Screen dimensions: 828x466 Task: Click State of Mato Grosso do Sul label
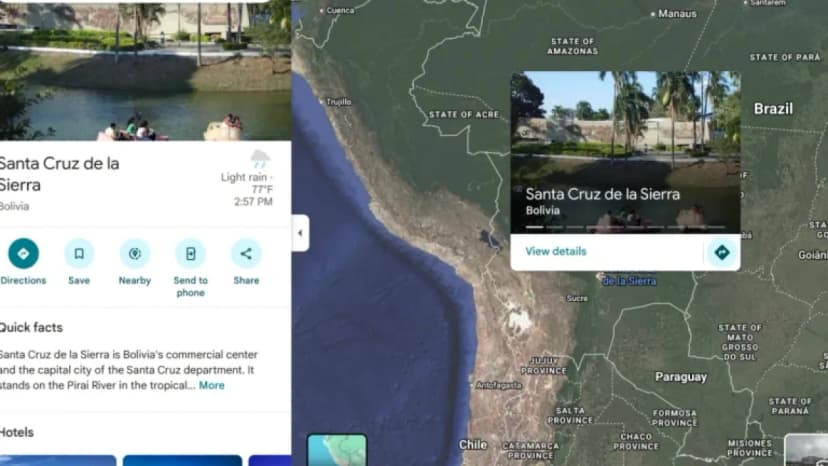(740, 342)
